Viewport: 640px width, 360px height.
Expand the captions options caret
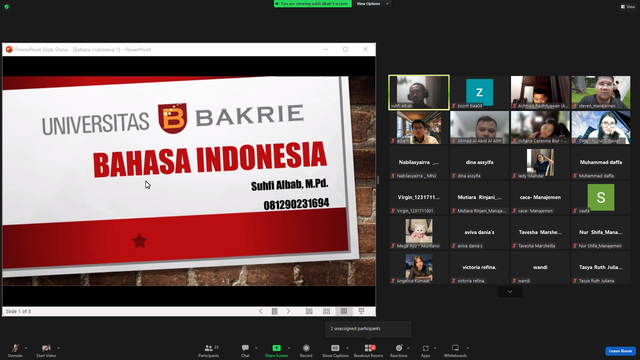click(x=347, y=348)
